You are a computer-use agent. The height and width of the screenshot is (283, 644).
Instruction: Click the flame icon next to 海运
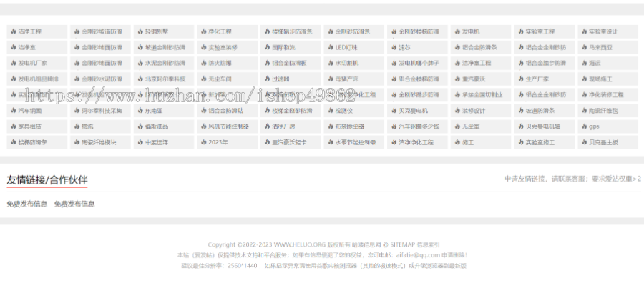585,63
